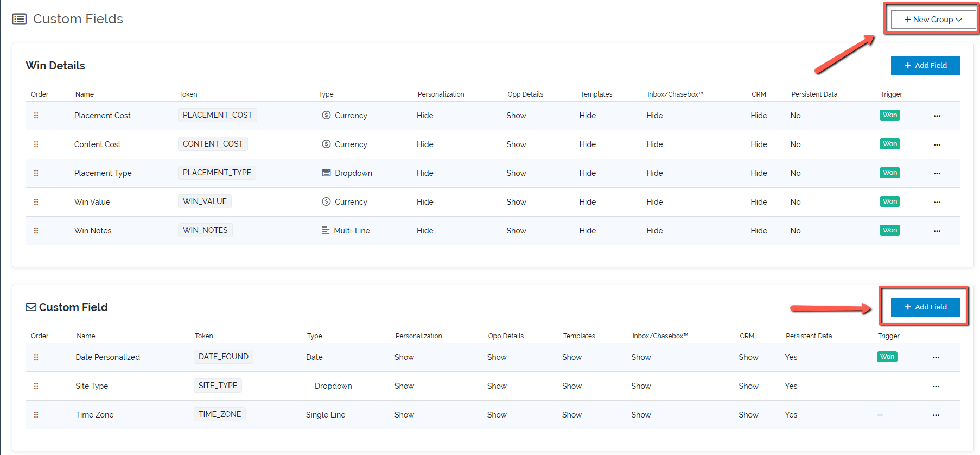Grab the drag handle for Date Personalized
This screenshot has height=455, width=980.
click(36, 357)
